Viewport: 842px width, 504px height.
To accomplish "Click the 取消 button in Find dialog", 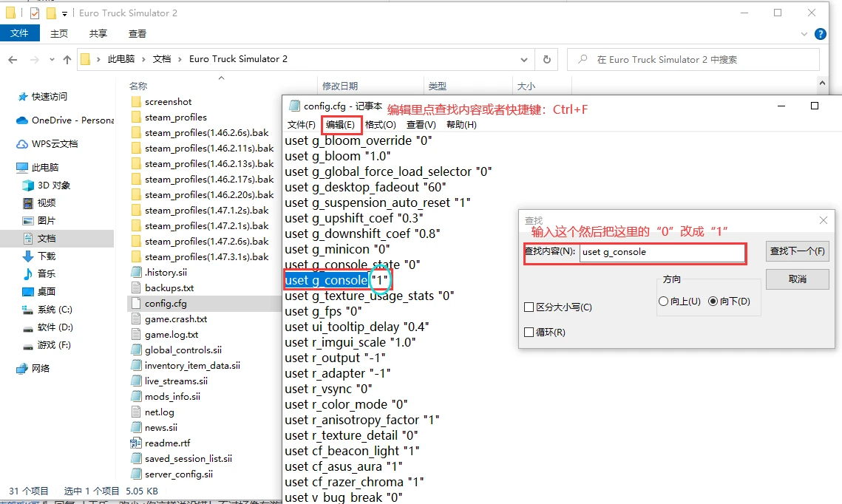I will pyautogui.click(x=798, y=279).
